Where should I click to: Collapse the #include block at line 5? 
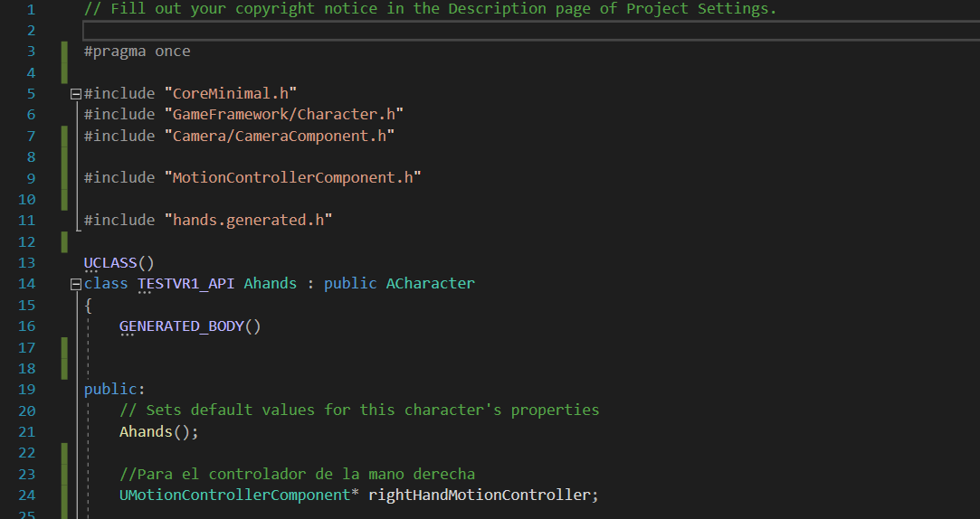(x=76, y=94)
